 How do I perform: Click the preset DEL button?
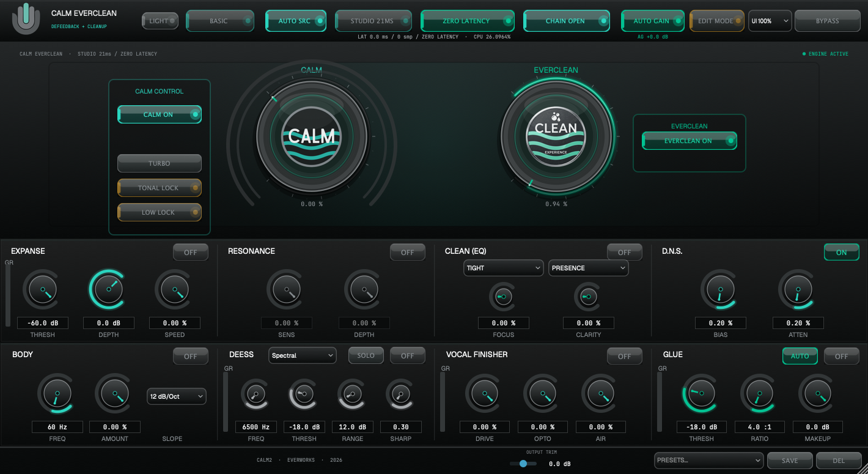pyautogui.click(x=839, y=461)
